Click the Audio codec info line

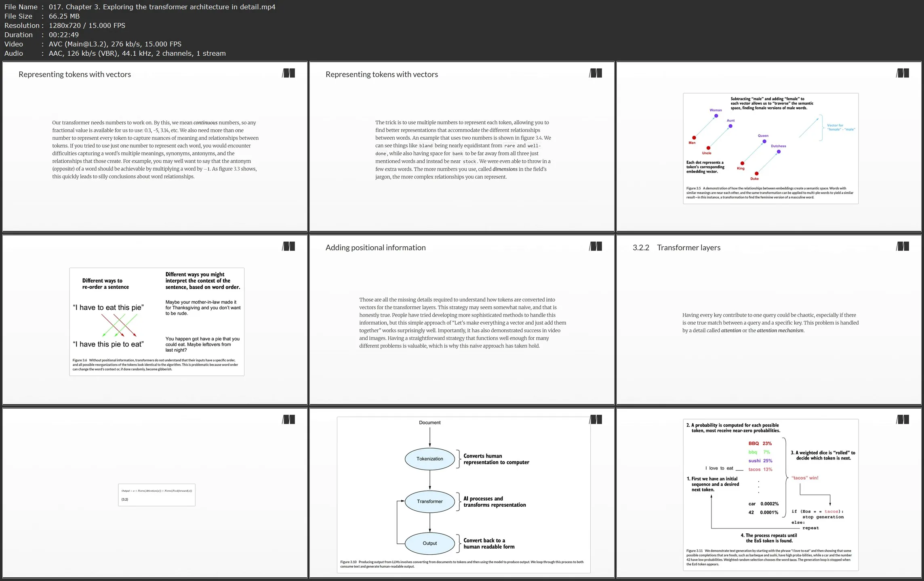tap(115, 53)
